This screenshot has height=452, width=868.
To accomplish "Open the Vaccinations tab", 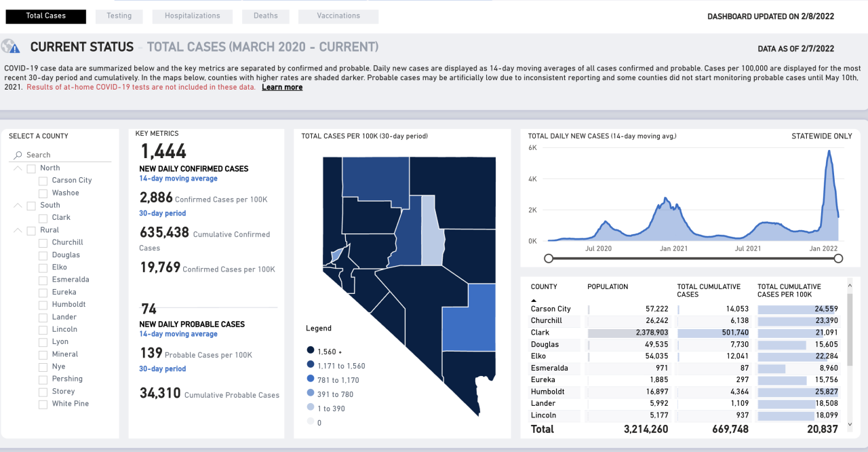I will tap(338, 16).
